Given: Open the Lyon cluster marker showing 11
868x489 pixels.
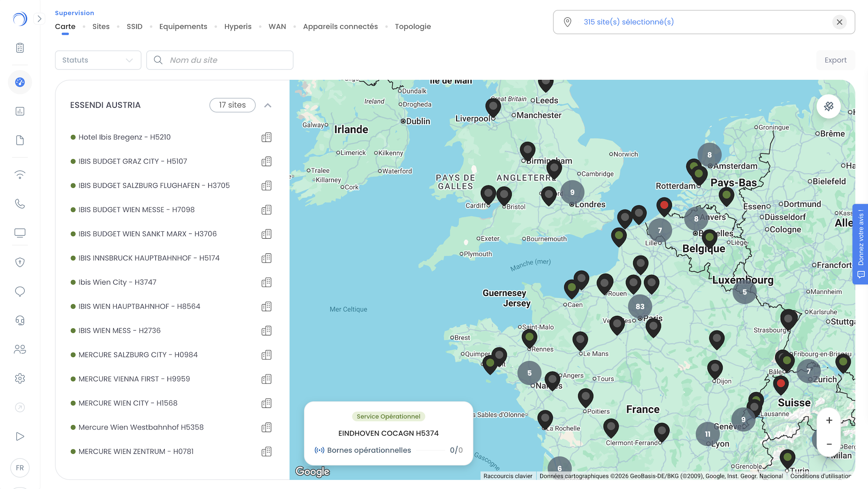Looking at the screenshot, I should pyautogui.click(x=708, y=434).
